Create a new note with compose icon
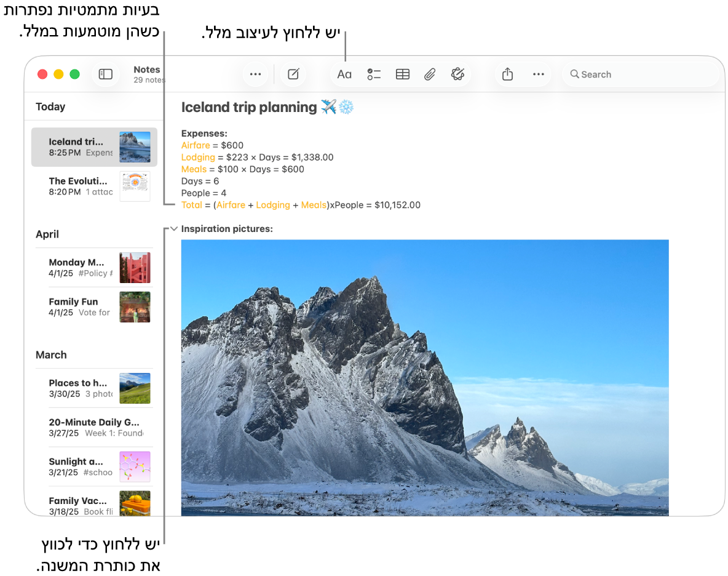This screenshot has width=728, height=576. pyautogui.click(x=293, y=74)
